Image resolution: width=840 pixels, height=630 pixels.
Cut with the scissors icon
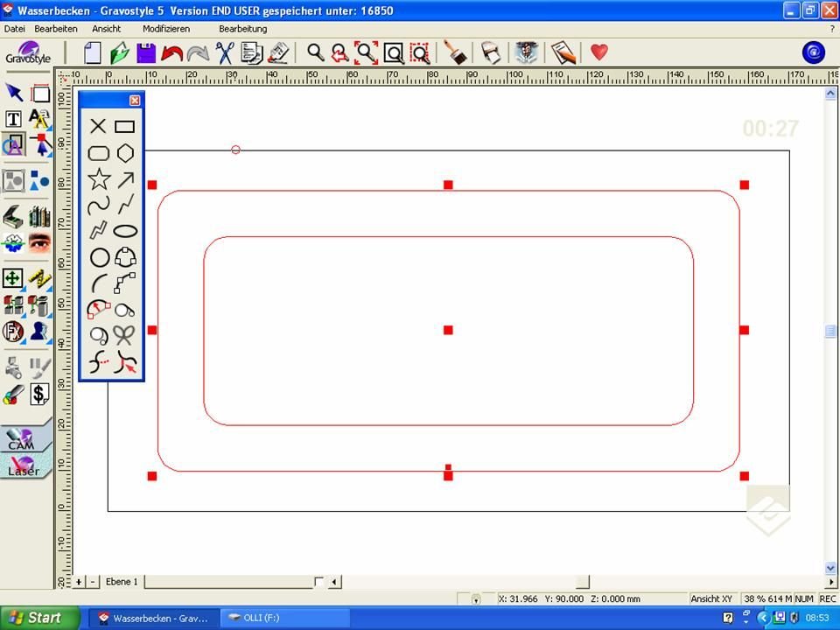[225, 53]
